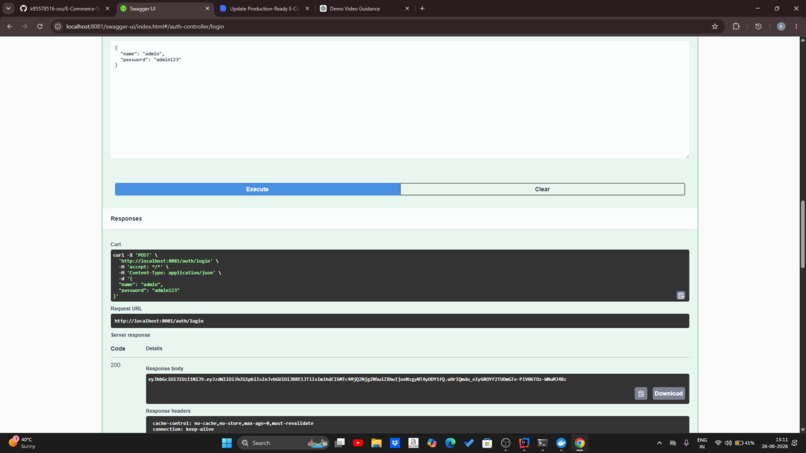Copy the response body token
The height and width of the screenshot is (453, 806).
click(640, 393)
